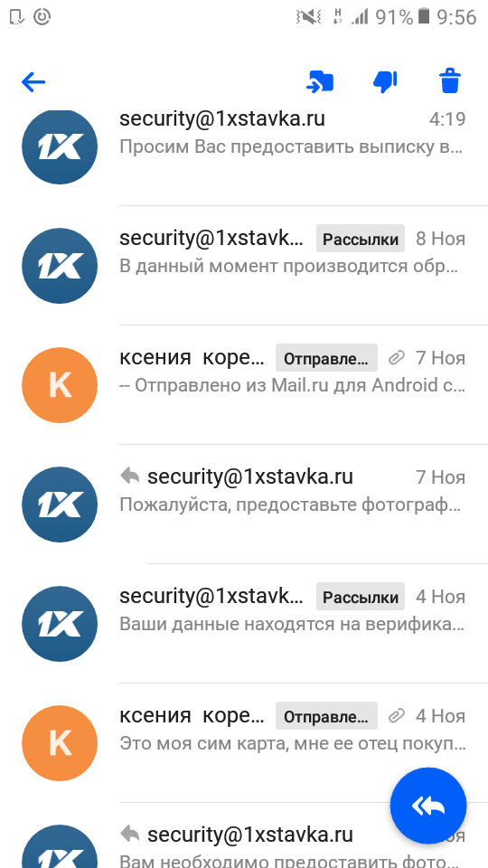
Task: Tap the battery indicator in the status bar
Action: tap(424, 16)
